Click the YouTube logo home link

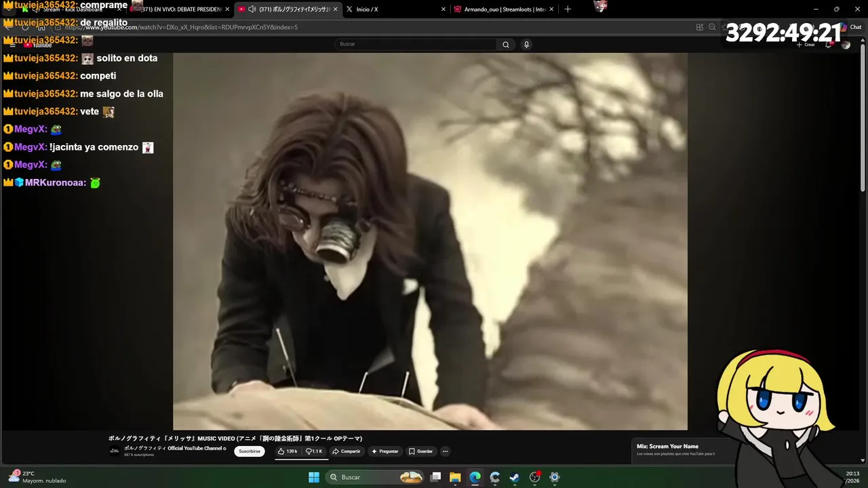(x=37, y=45)
